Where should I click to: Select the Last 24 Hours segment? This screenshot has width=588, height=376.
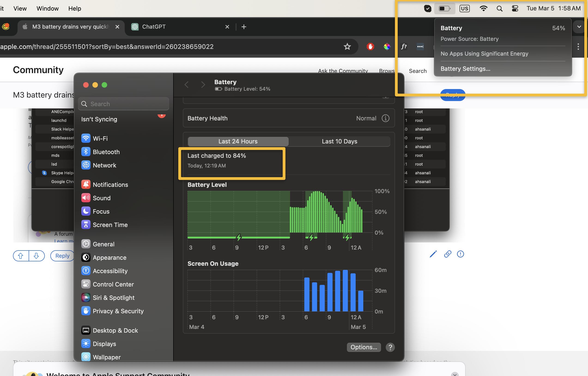coord(238,141)
